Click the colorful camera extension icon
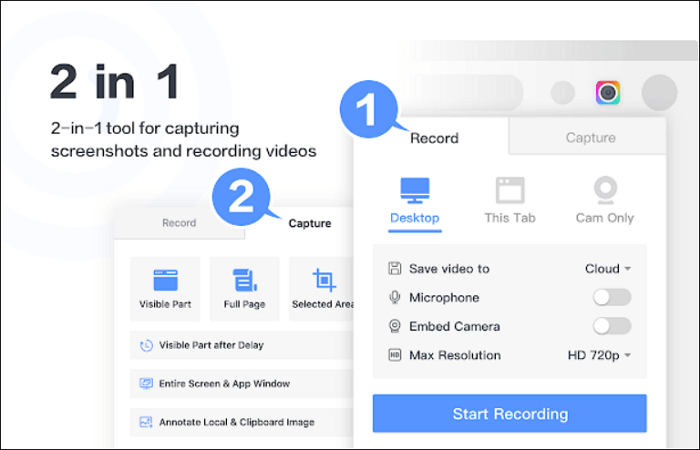Screen dimensions: 700x450 point(607,93)
